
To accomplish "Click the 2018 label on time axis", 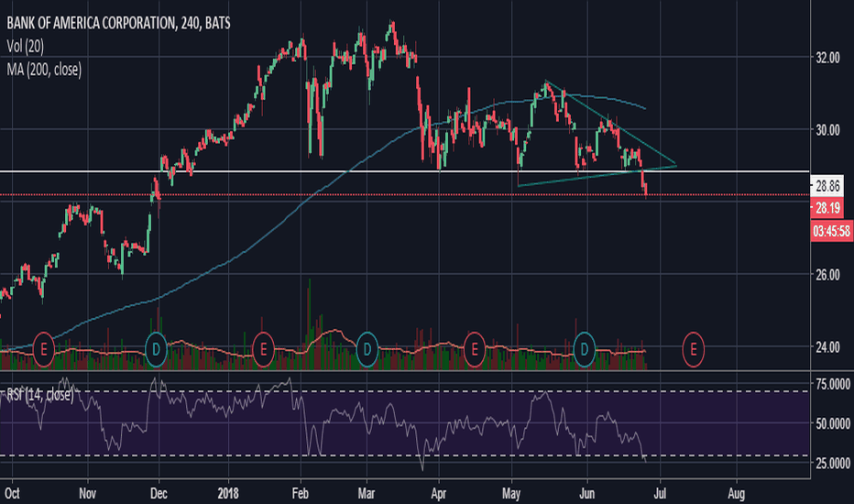I will pos(228,494).
